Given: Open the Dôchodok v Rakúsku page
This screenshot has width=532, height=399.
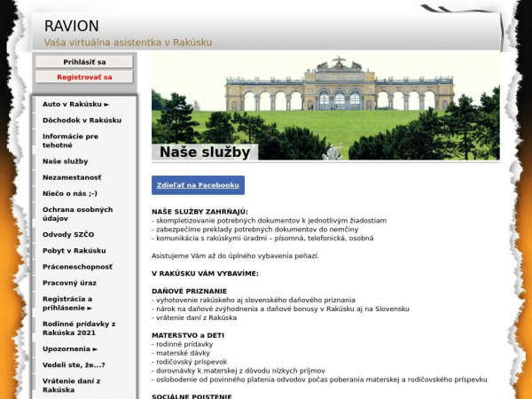Looking at the screenshot, I should (82, 120).
